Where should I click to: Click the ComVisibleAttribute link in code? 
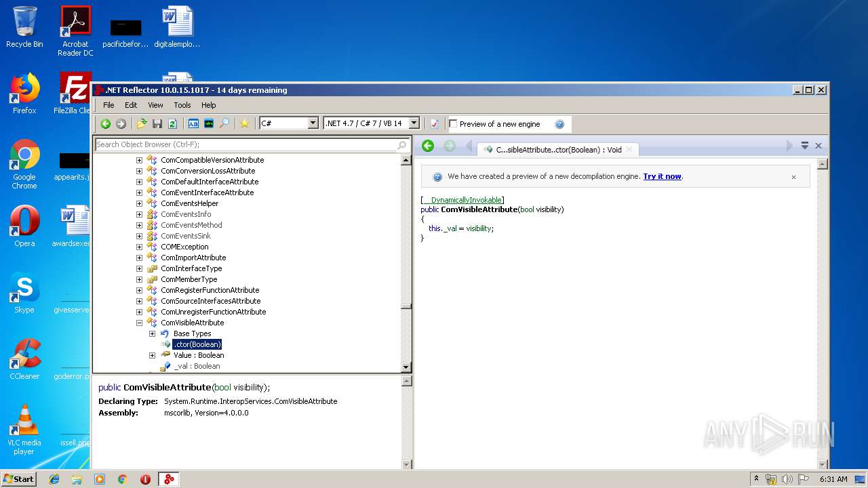[x=479, y=209]
